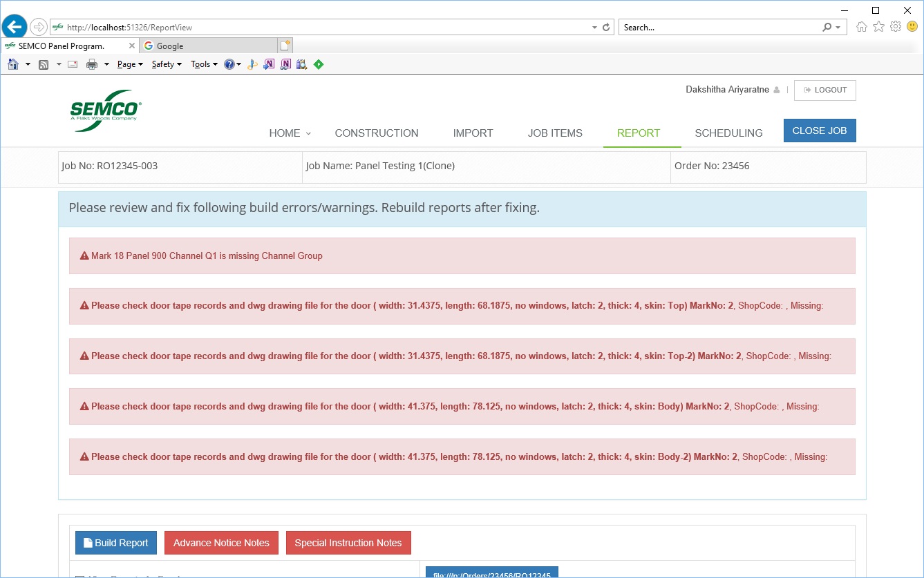Click the Read Mail envelope icon
This screenshot has width=924, height=578.
[x=72, y=64]
